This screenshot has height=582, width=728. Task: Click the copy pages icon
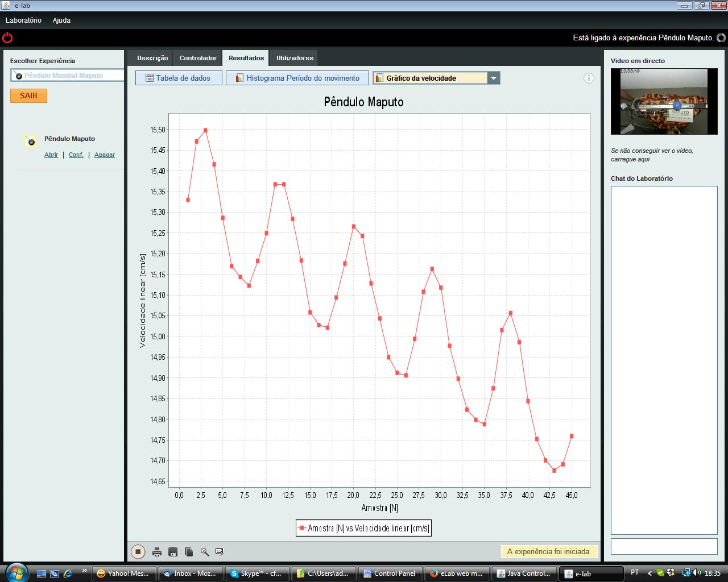pos(189,552)
